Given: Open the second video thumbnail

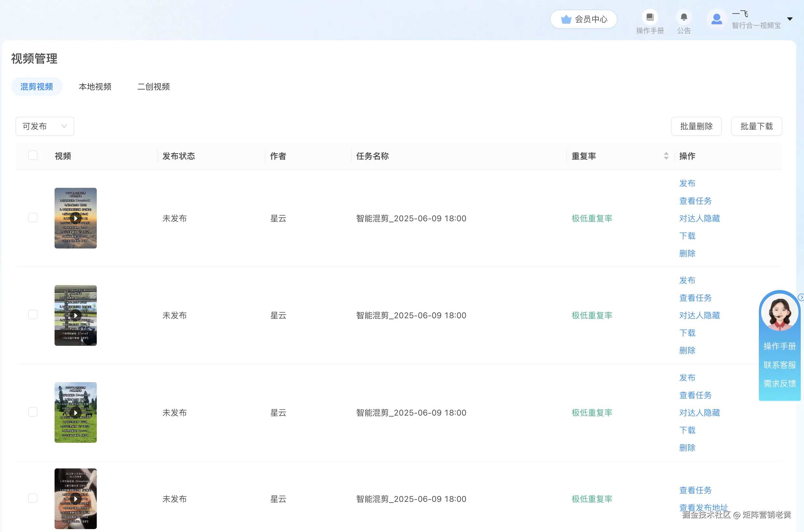Looking at the screenshot, I should click(75, 315).
